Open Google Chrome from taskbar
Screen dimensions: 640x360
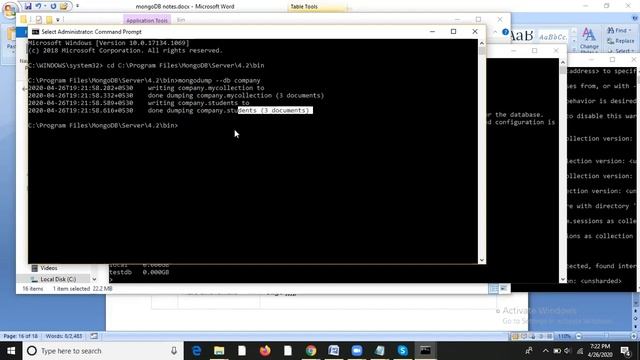click(311, 351)
